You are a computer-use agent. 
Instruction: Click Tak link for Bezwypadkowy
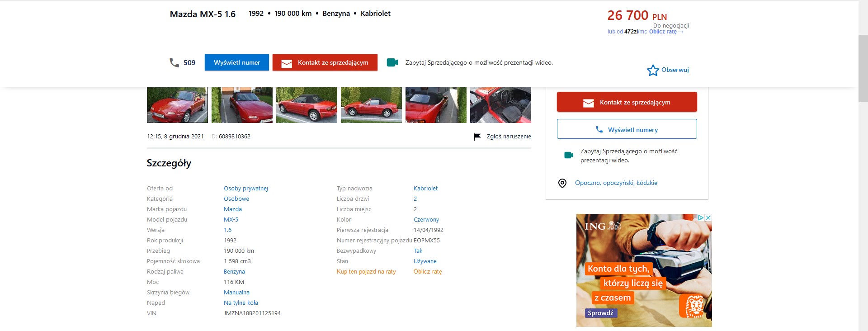(x=418, y=251)
